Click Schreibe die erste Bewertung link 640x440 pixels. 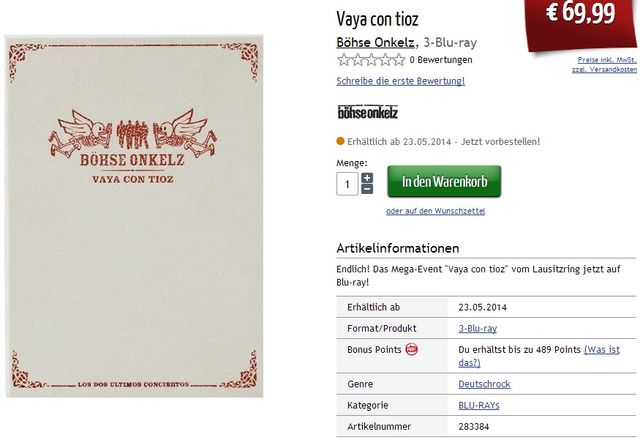[400, 81]
